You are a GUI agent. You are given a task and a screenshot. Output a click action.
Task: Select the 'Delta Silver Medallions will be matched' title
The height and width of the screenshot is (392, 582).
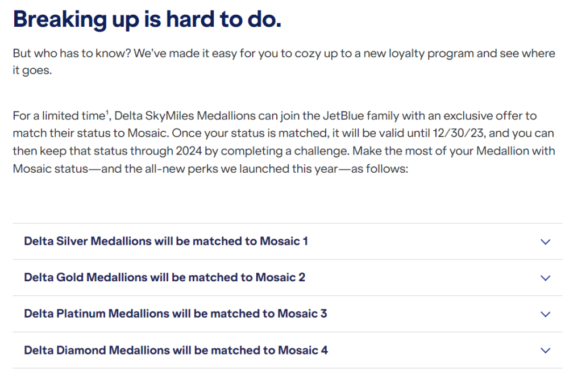click(x=166, y=241)
